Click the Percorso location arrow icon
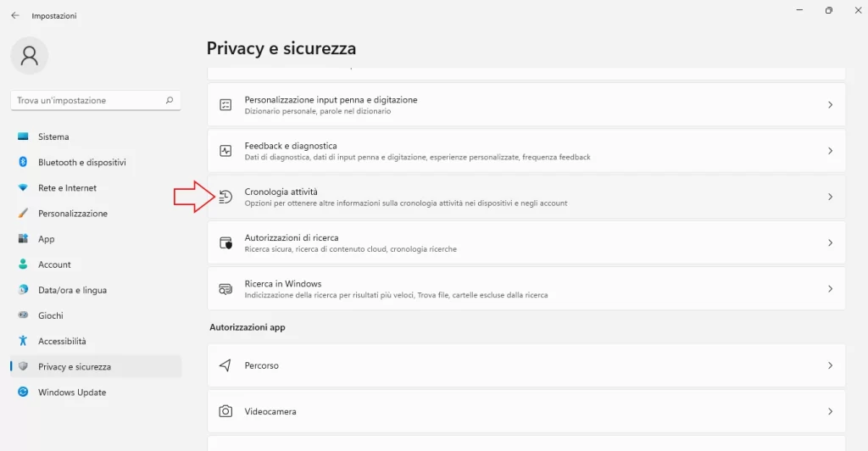Screen dimensions: 868x451 pos(225,365)
